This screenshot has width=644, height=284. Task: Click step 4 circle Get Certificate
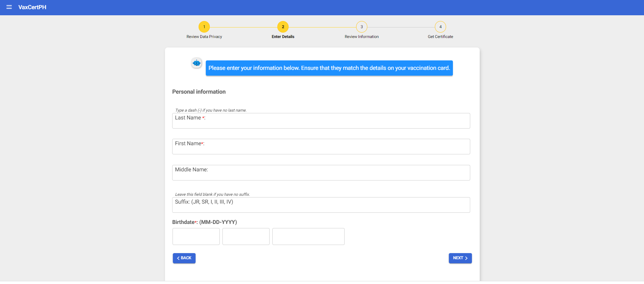[x=440, y=27]
